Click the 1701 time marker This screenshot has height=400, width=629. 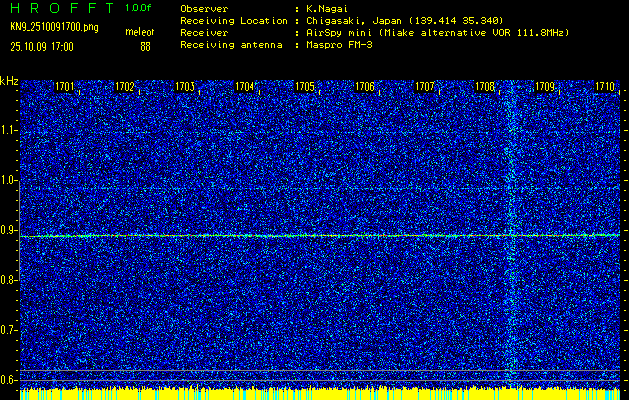65,87
